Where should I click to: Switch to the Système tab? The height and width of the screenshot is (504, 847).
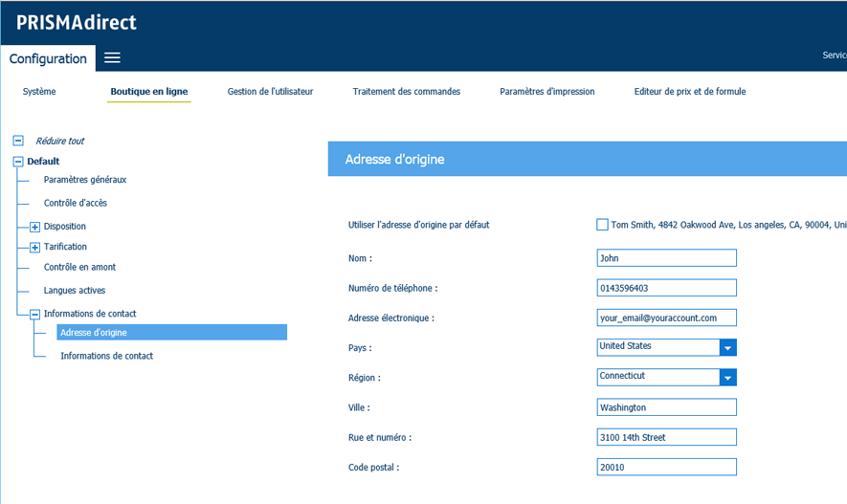(39, 91)
